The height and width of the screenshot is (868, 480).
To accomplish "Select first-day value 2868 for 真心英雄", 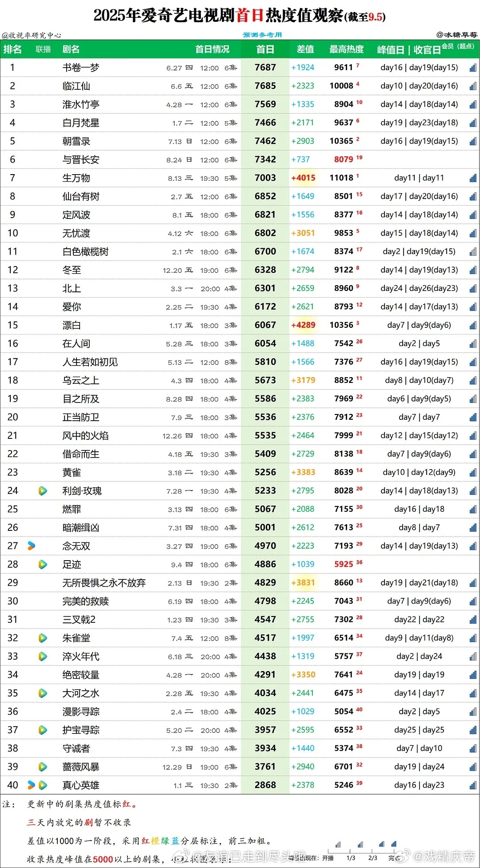I will tap(265, 785).
